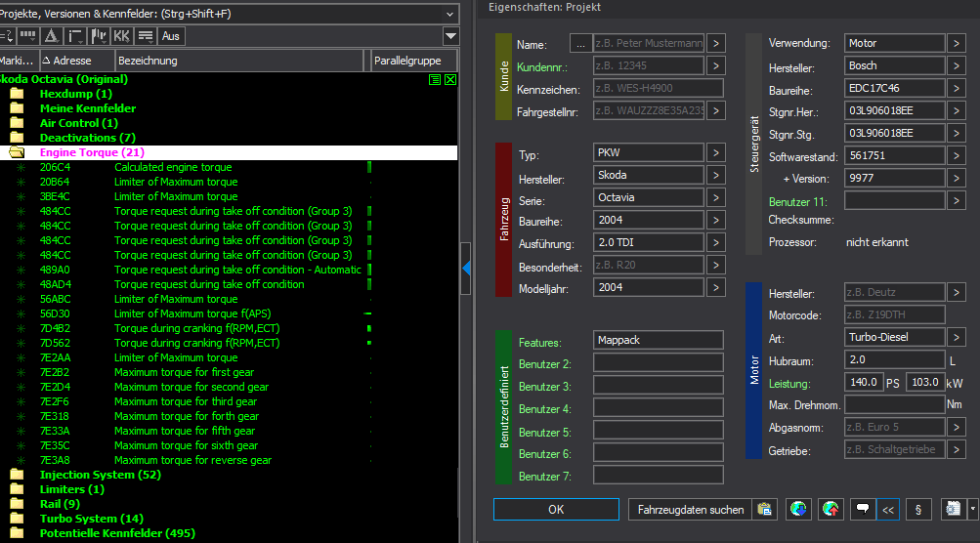Click into the Max. Drehmom. input field
Screen dimensions: 980x543
893,404
